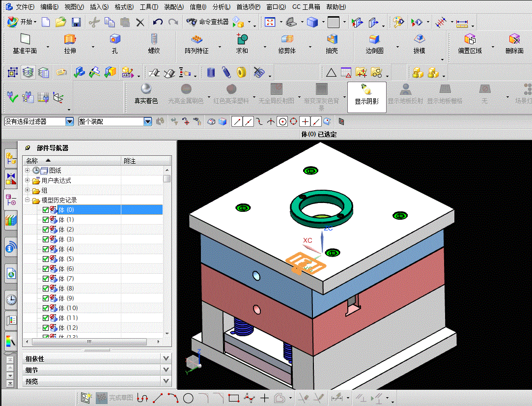Toggle checkbox for 体 (12)

46,328
